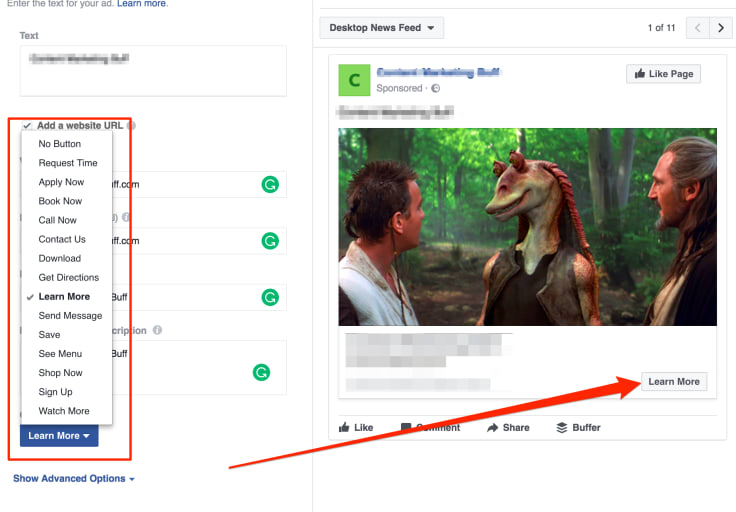Image resolution: width=736 pixels, height=512 pixels.
Task: Choose Request Time in the button list
Action: 67,163
